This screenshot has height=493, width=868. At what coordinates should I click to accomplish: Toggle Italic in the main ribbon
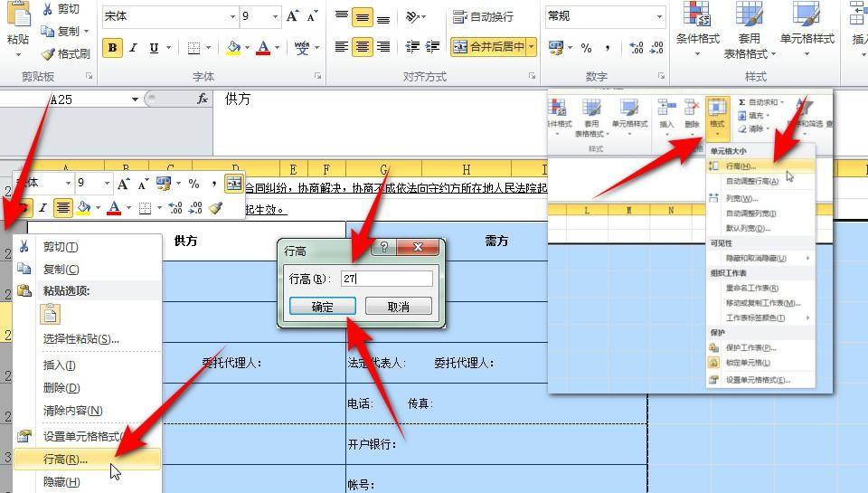pyautogui.click(x=133, y=48)
